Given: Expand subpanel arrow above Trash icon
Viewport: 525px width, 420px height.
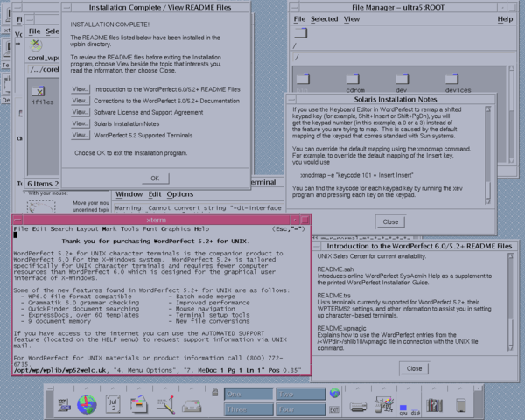Looking at the screenshot, I should point(460,388).
